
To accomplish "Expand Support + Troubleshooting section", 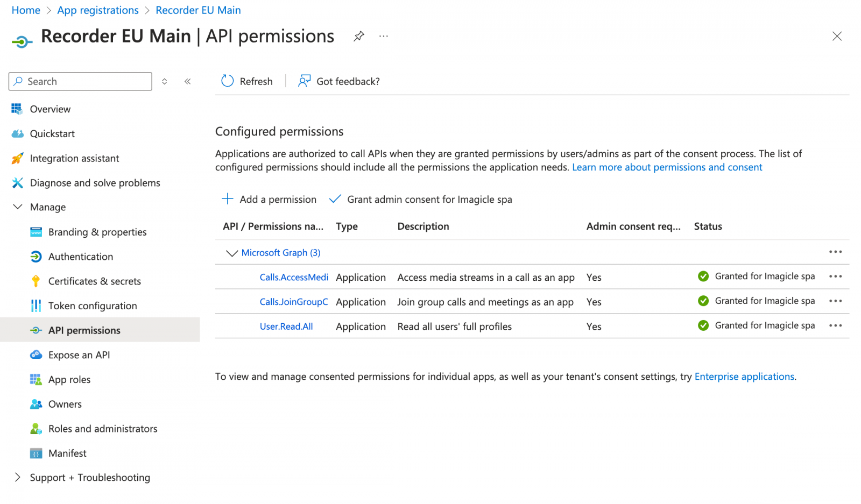I will (x=18, y=477).
